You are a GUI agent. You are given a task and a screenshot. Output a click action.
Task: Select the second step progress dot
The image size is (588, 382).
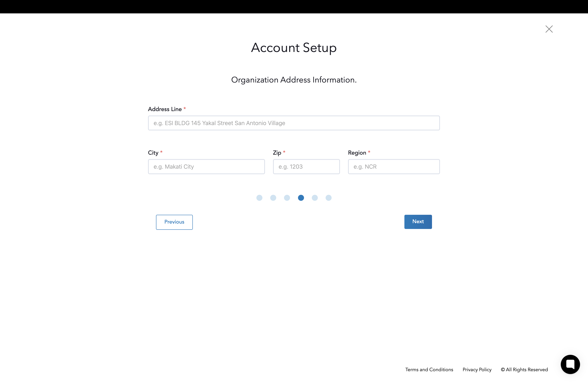(273, 198)
